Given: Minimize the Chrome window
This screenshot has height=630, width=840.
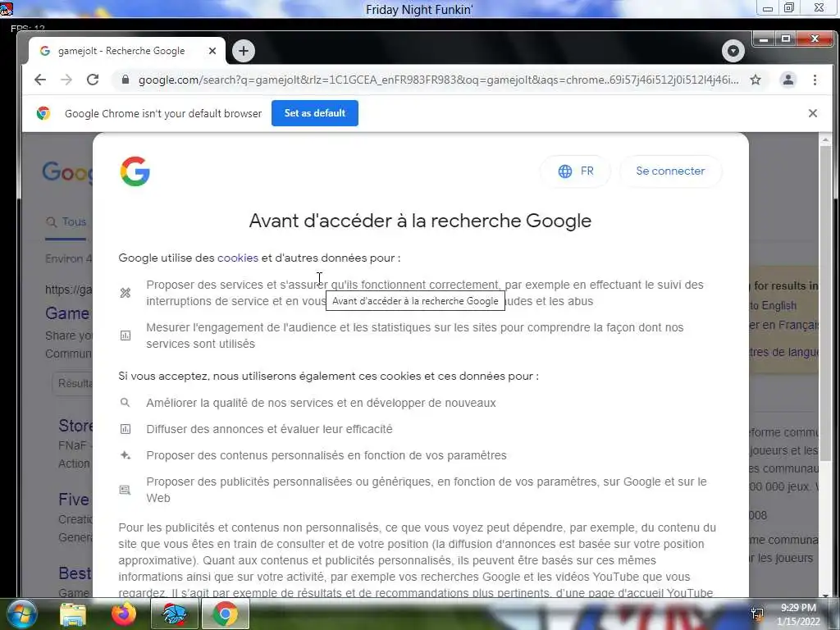Looking at the screenshot, I should (x=764, y=39).
